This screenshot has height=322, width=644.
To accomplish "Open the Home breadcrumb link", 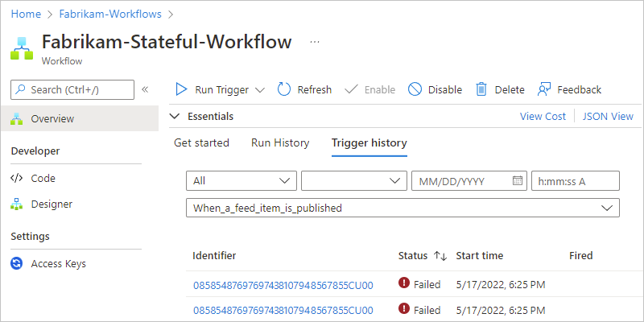I will pyautogui.click(x=26, y=14).
